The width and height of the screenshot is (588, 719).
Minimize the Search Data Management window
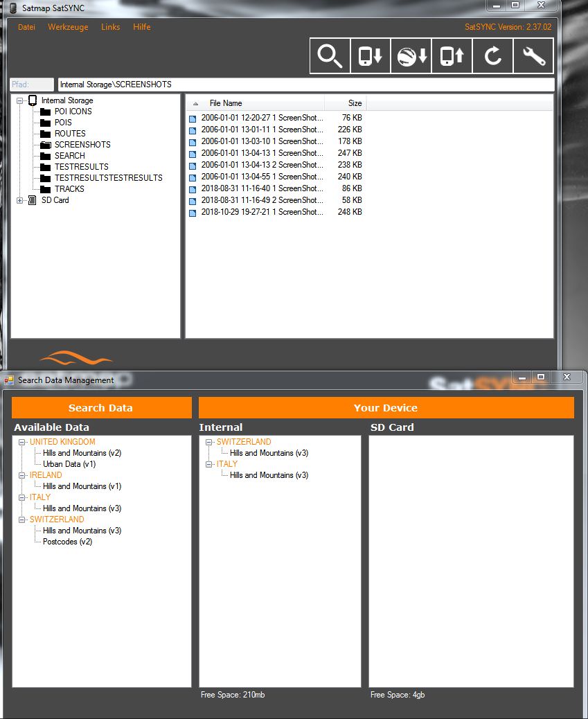click(522, 378)
